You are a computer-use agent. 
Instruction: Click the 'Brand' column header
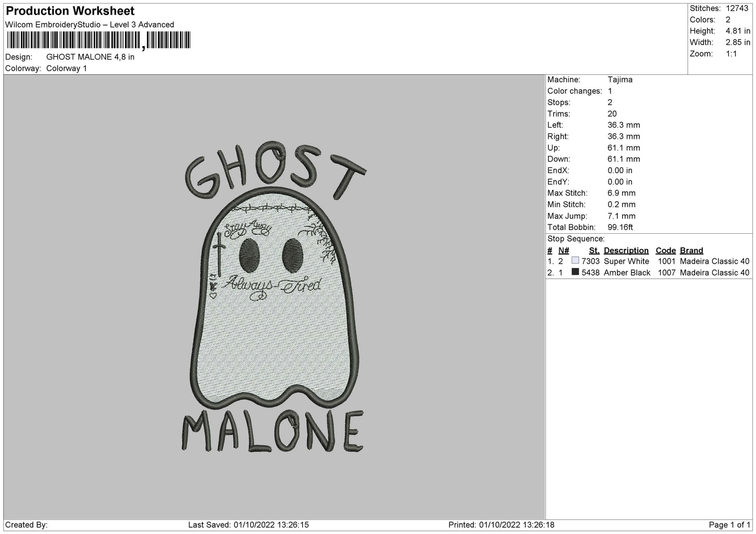click(x=691, y=251)
